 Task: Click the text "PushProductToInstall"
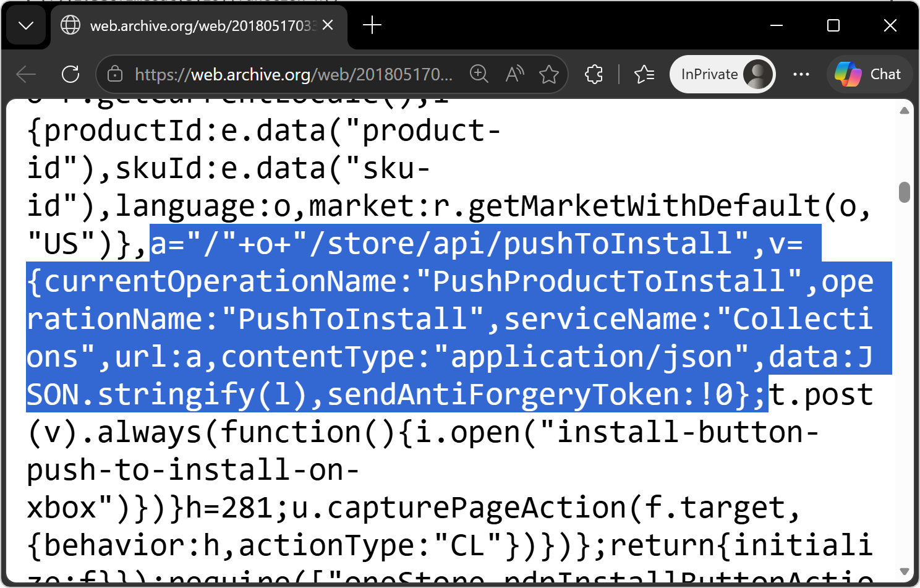pyautogui.click(x=608, y=282)
